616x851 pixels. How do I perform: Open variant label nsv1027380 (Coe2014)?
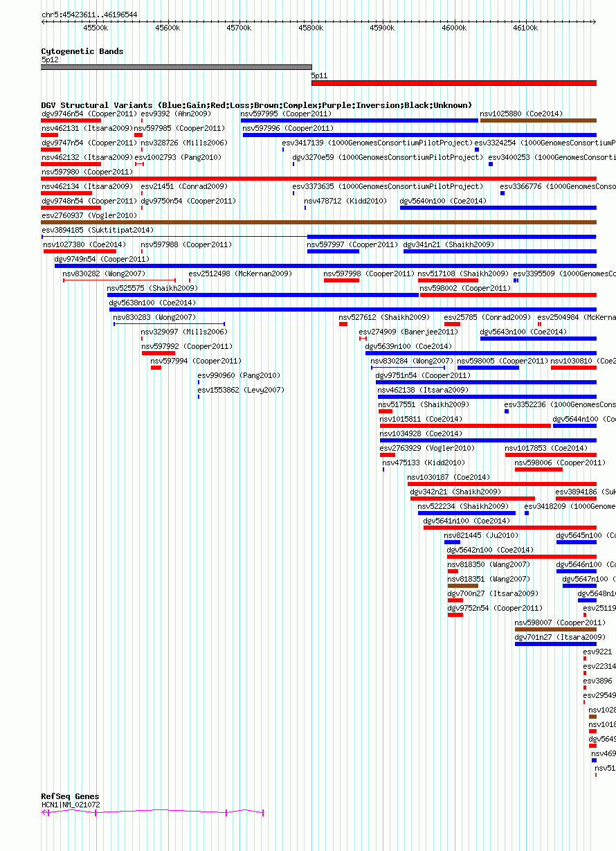coord(84,244)
